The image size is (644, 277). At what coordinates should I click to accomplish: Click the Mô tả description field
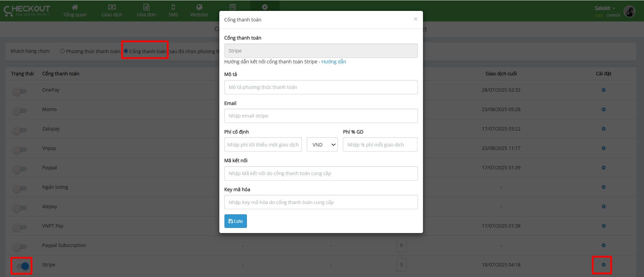tap(321, 87)
